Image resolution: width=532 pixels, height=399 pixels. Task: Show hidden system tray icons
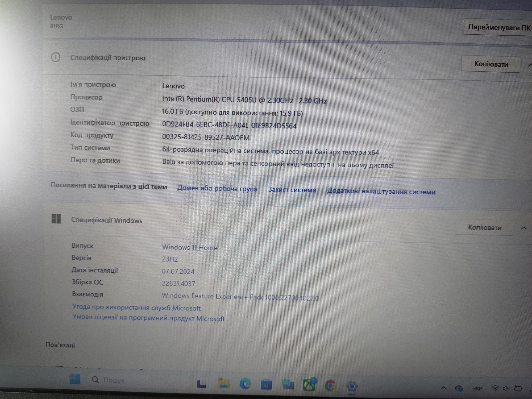444,388
